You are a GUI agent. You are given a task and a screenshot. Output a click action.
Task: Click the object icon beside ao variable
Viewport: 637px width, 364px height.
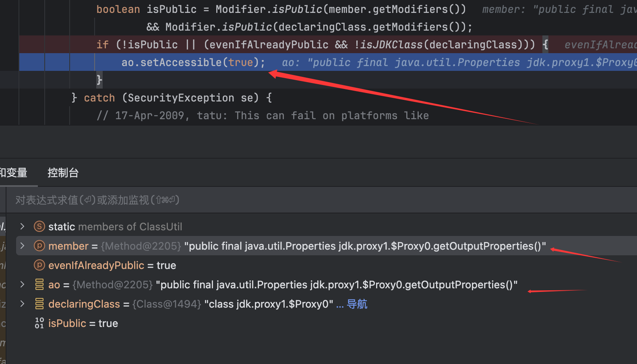coord(39,285)
